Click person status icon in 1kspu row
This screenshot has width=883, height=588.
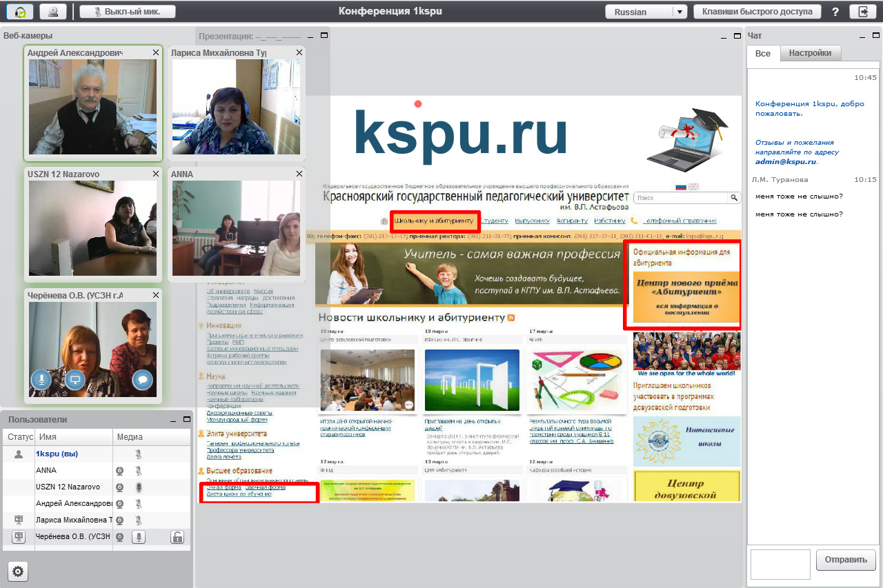coord(19,454)
